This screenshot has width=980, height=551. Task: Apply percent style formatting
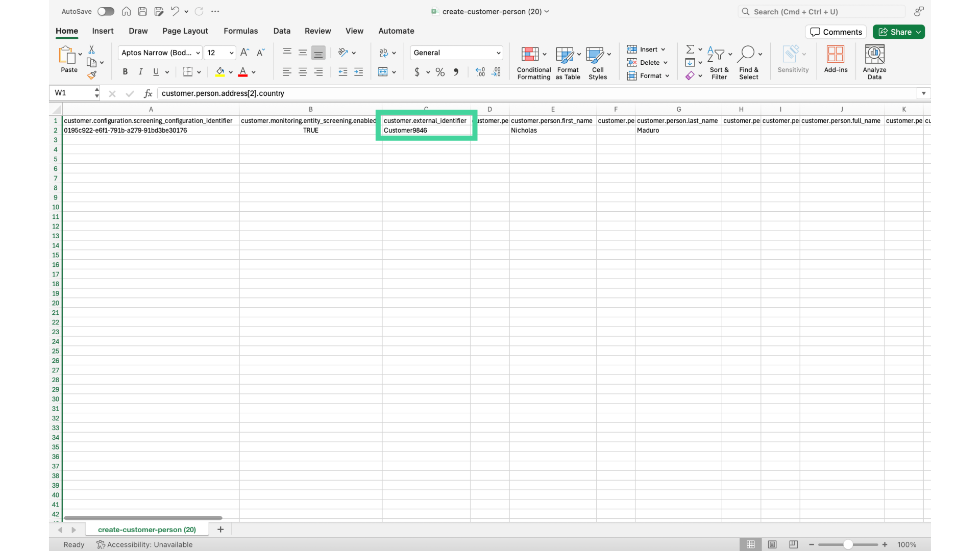(440, 72)
